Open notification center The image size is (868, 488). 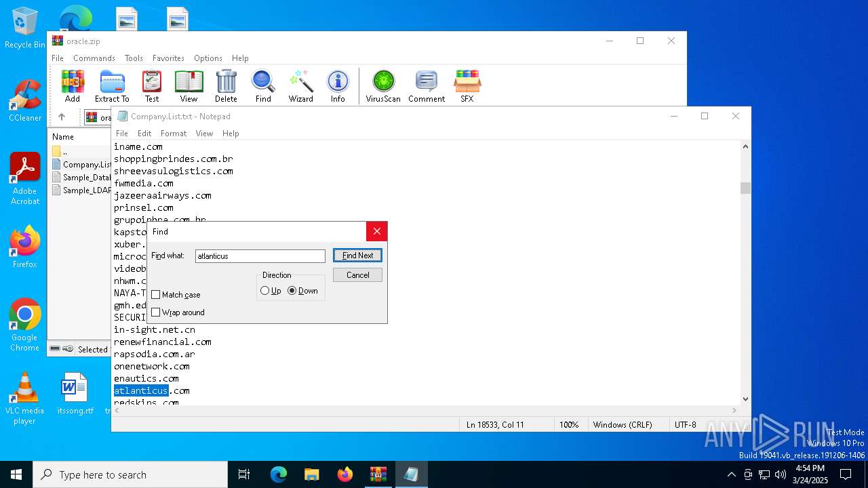click(846, 474)
